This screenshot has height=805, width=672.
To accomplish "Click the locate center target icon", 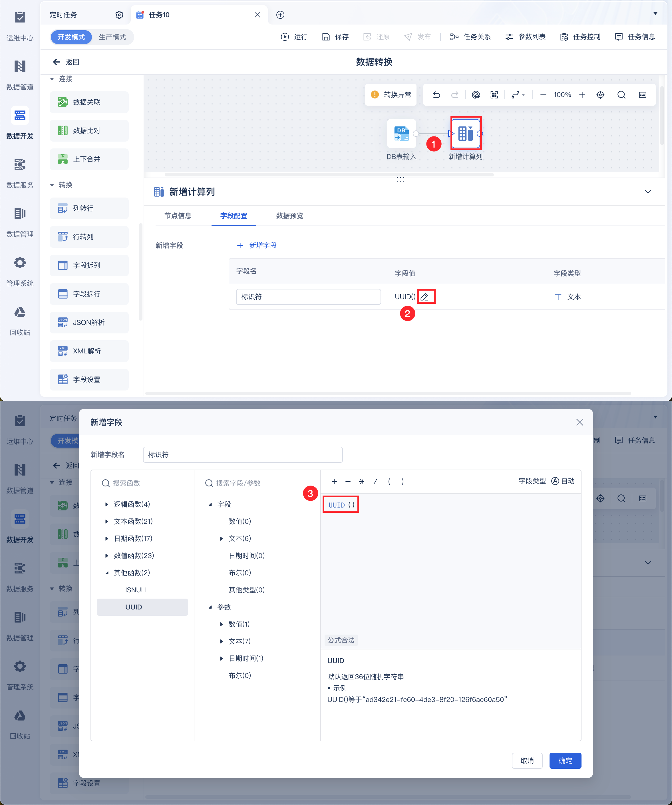I will point(600,95).
